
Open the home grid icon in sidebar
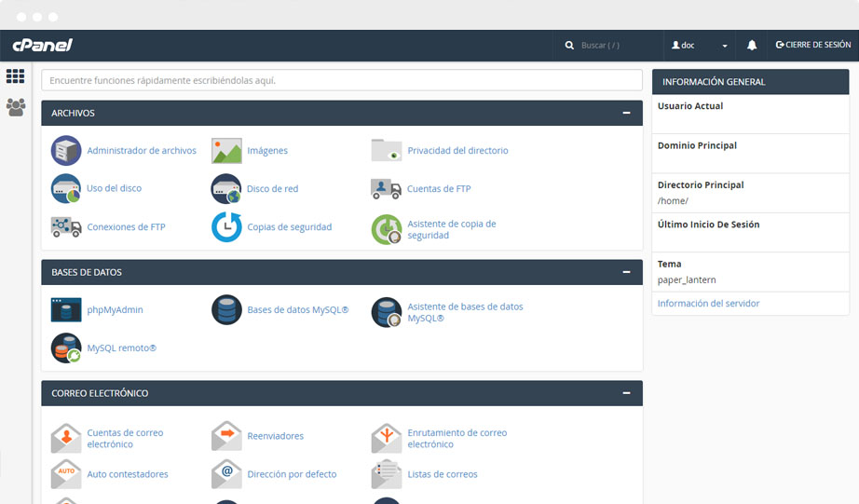pos(15,76)
